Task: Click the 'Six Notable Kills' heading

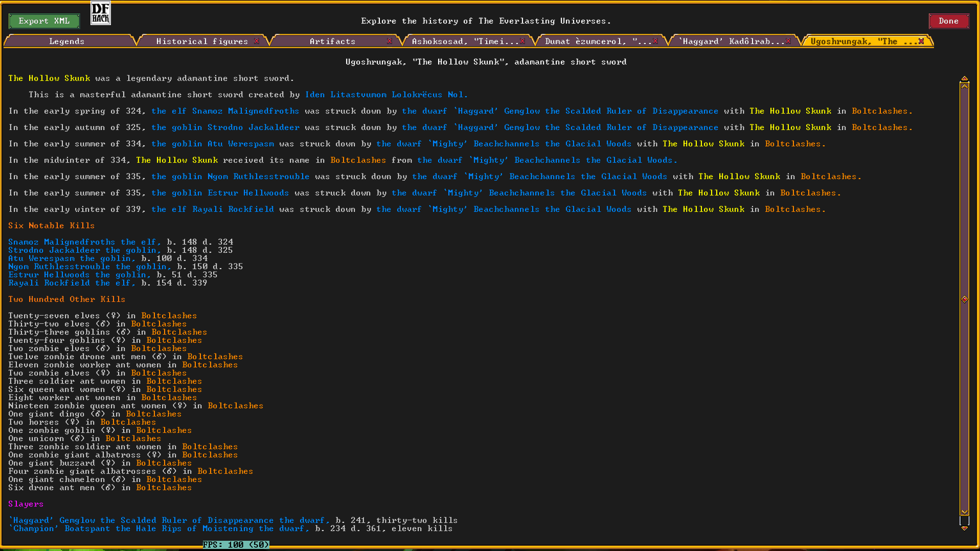Action: 52,226
